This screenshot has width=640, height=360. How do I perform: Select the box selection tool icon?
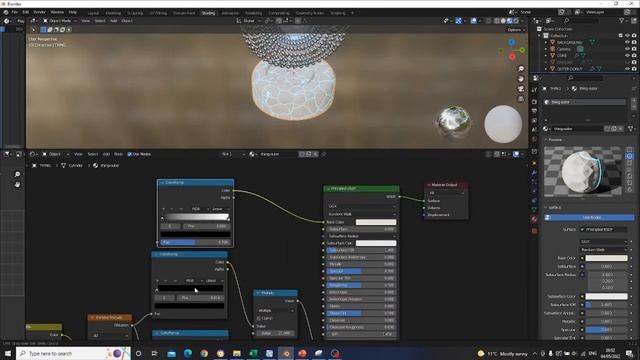click(43, 29)
